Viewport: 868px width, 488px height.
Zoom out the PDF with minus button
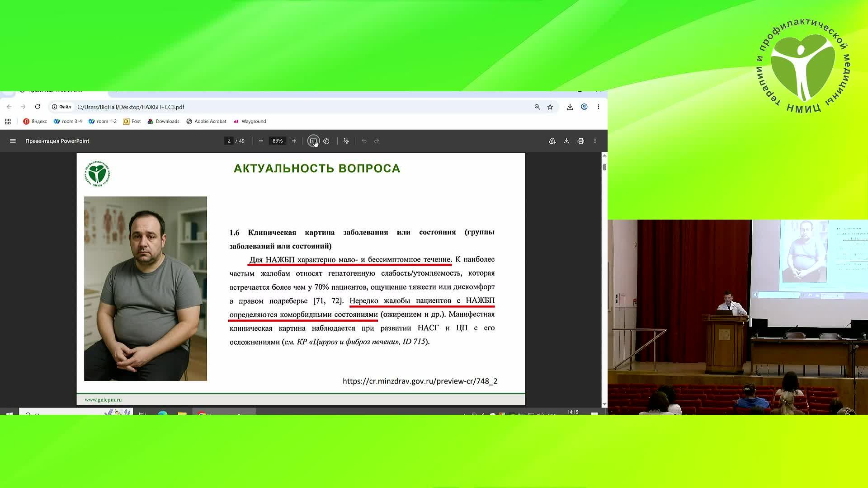[261, 141]
